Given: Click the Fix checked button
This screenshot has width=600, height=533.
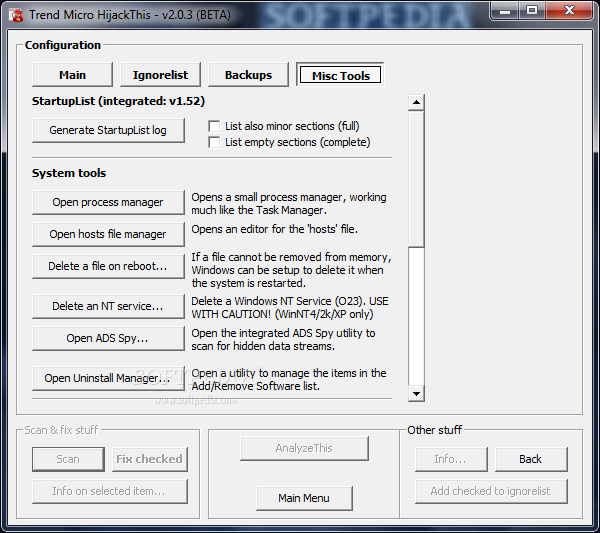Looking at the screenshot, I should click(x=150, y=459).
